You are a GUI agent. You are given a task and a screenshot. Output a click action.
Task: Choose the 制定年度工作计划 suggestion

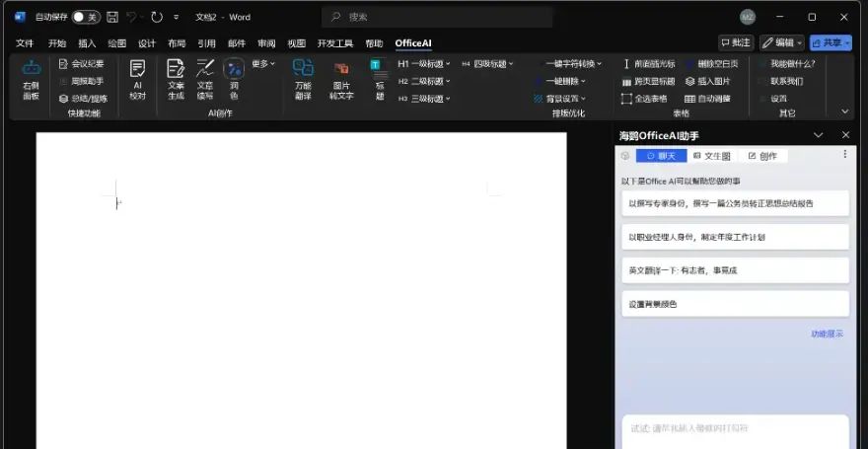[735, 237]
